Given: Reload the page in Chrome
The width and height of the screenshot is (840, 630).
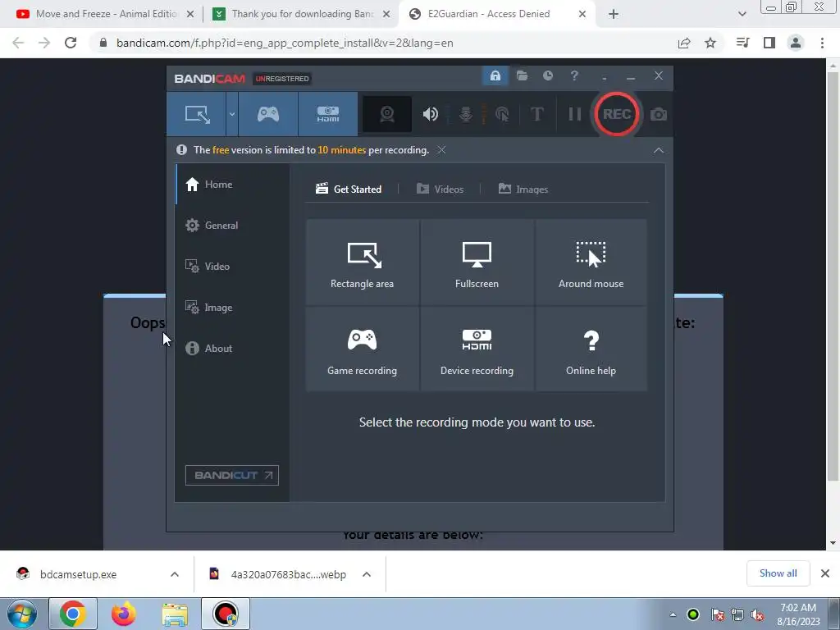Looking at the screenshot, I should (x=71, y=43).
